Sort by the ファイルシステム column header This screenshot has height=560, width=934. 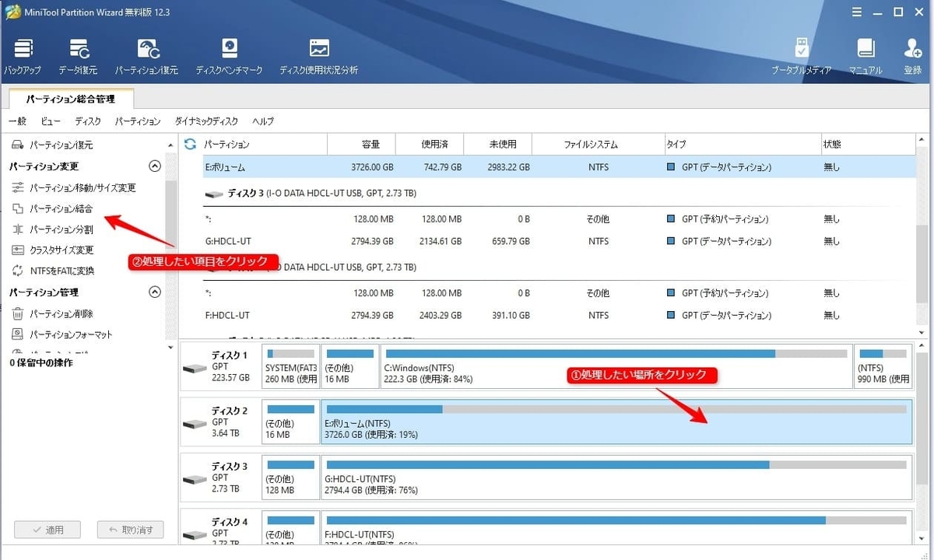598,144
